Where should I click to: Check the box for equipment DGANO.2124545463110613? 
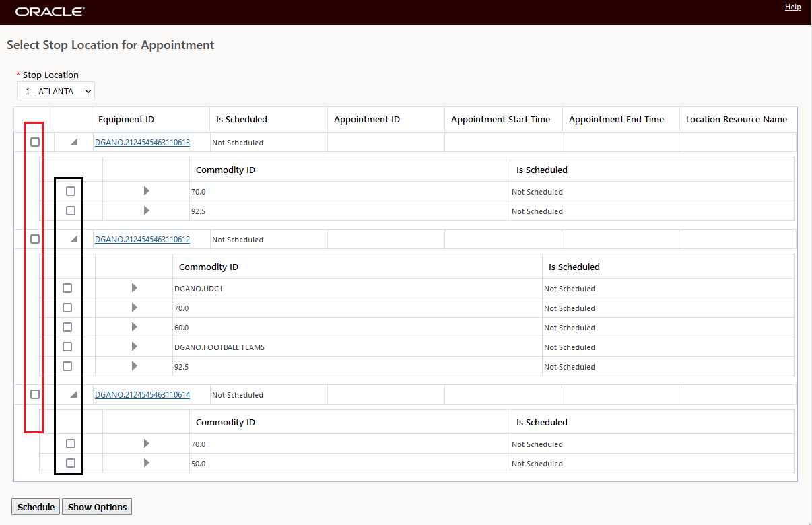pyautogui.click(x=35, y=142)
